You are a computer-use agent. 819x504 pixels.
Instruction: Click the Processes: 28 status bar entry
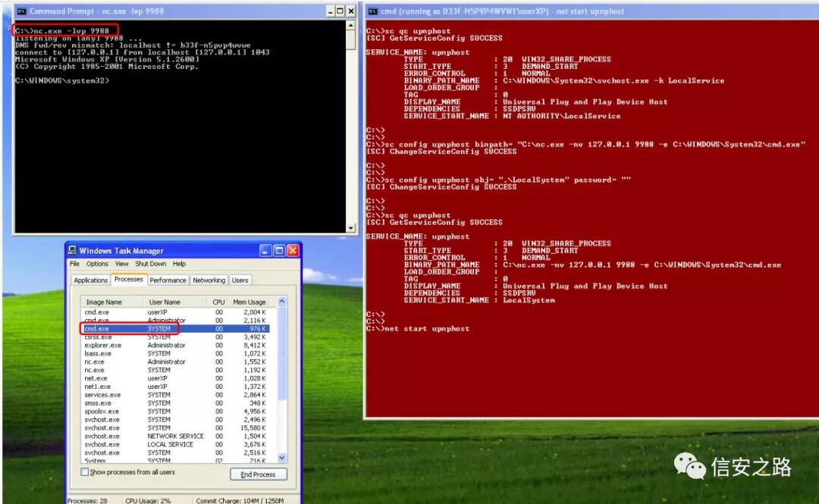pos(87,500)
